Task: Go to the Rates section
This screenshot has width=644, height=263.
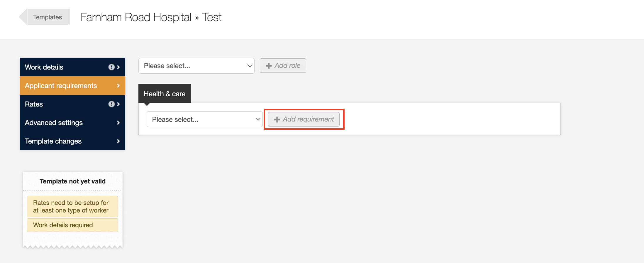Action: coord(34,104)
